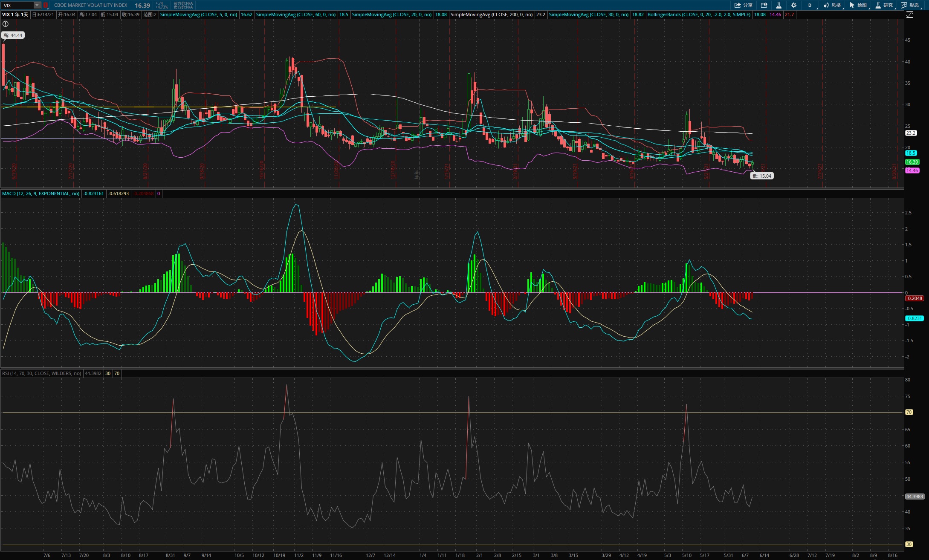Viewport: 929px width, 560px height.
Task: Click the BollingerBands study label
Action: 699,14
